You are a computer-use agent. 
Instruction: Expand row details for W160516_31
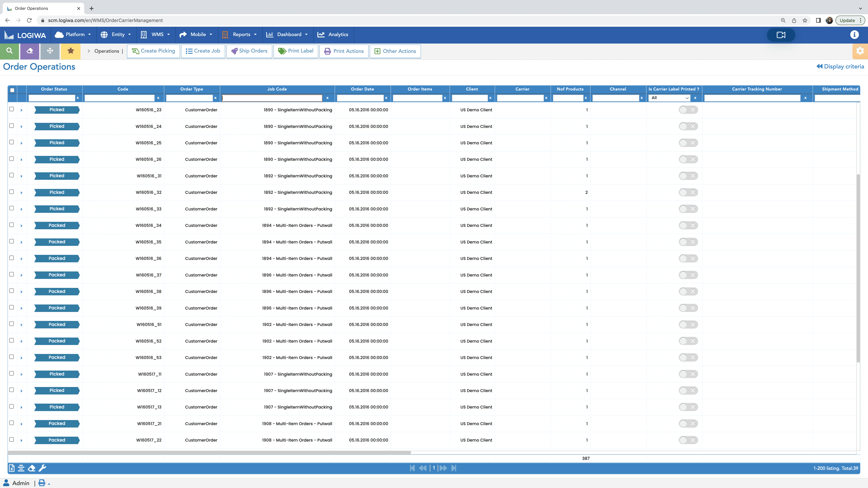[21, 176]
